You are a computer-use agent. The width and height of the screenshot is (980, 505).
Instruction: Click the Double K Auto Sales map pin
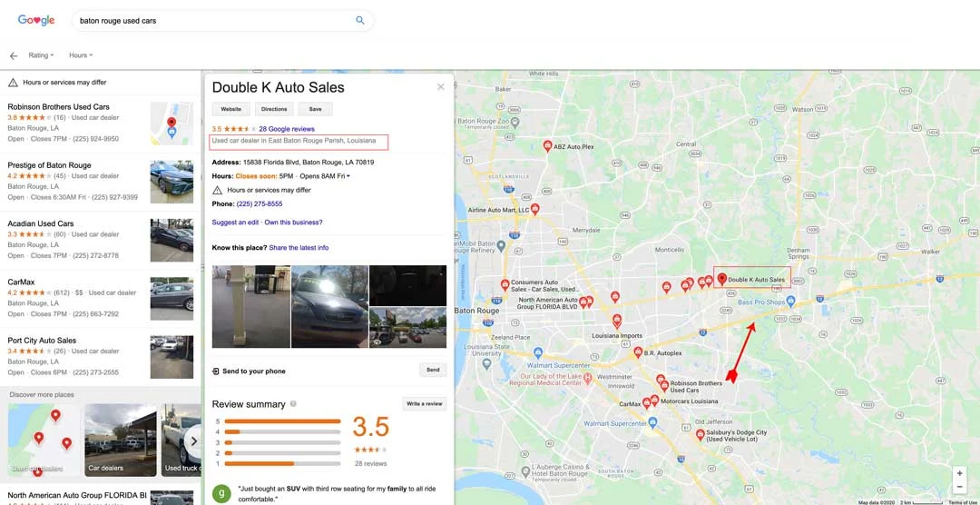click(x=722, y=279)
